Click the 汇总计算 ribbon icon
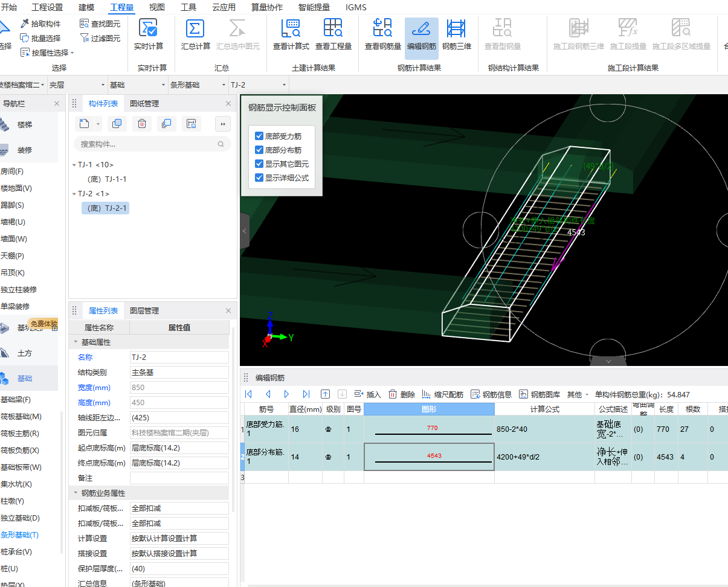728x587 pixels. [x=195, y=34]
